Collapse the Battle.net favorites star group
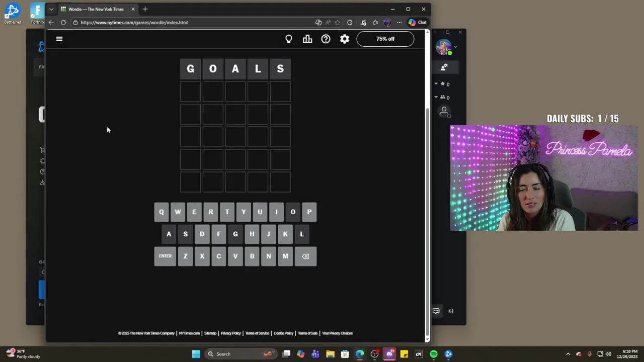The image size is (644, 362). [436, 83]
